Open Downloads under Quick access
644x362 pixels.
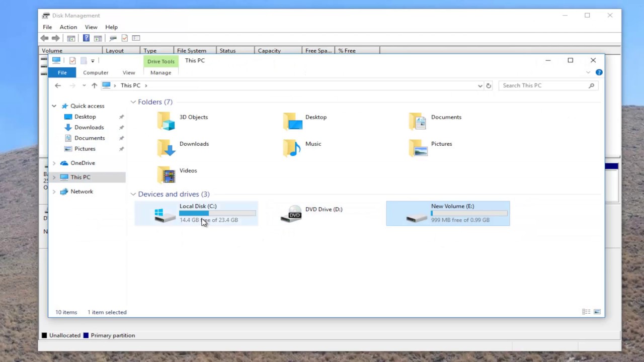pos(89,127)
